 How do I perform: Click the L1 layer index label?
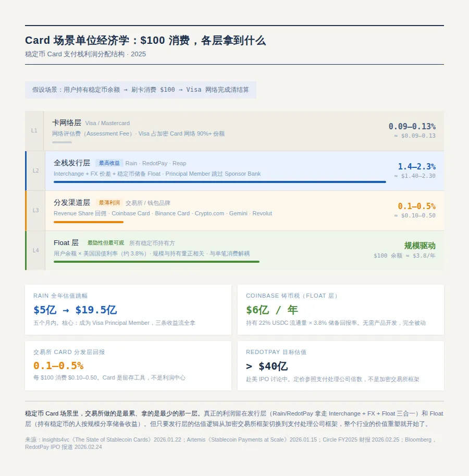pos(34,130)
